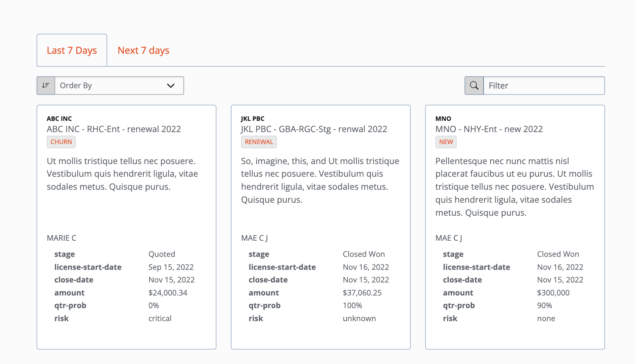
Task: Open ABC INC - RHC-Ent renewal 2022 title
Action: [x=113, y=129]
